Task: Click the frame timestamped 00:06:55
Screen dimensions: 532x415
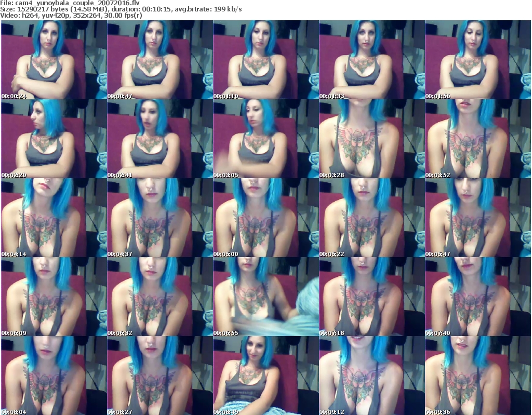Action: [x=265, y=297]
